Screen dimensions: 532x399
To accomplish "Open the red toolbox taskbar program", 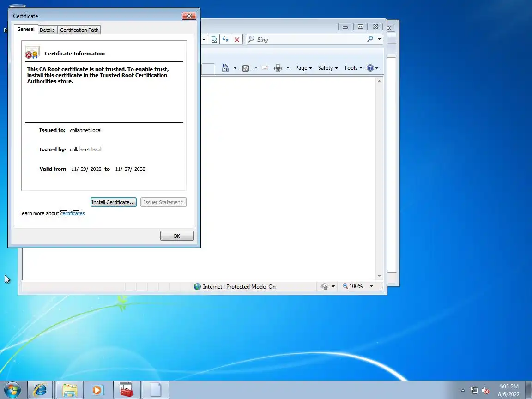I will [127, 390].
